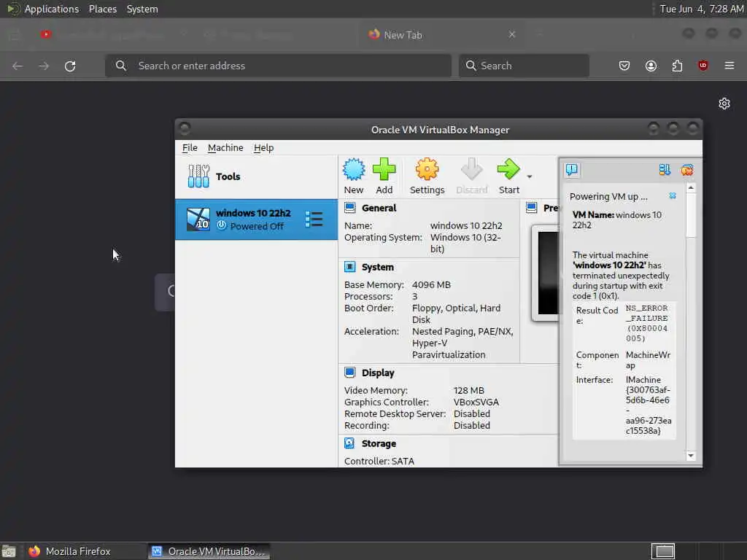The height and width of the screenshot is (560, 747).
Task: Open the Firefox hamburger menu
Action: click(x=729, y=66)
